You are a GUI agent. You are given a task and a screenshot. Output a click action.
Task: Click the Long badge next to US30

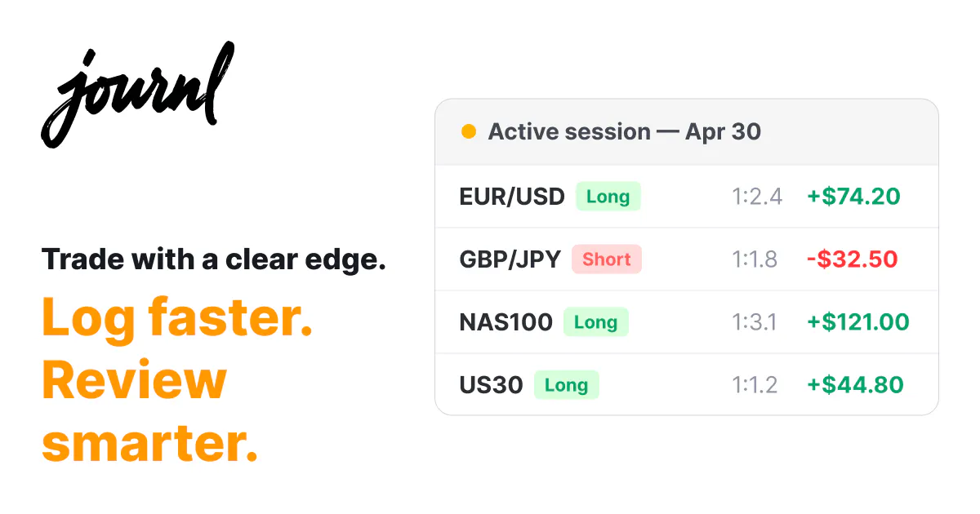click(567, 385)
